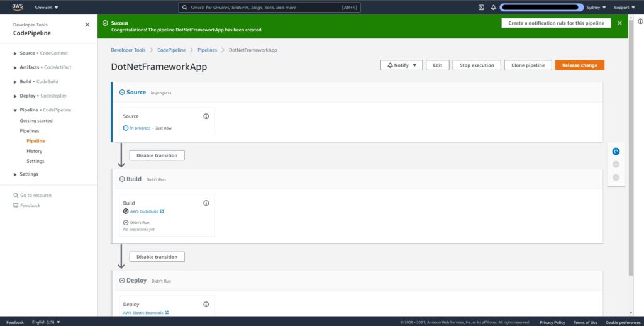Open Cookie preferences in the footer
The height and width of the screenshot is (326, 644).
(623, 323)
